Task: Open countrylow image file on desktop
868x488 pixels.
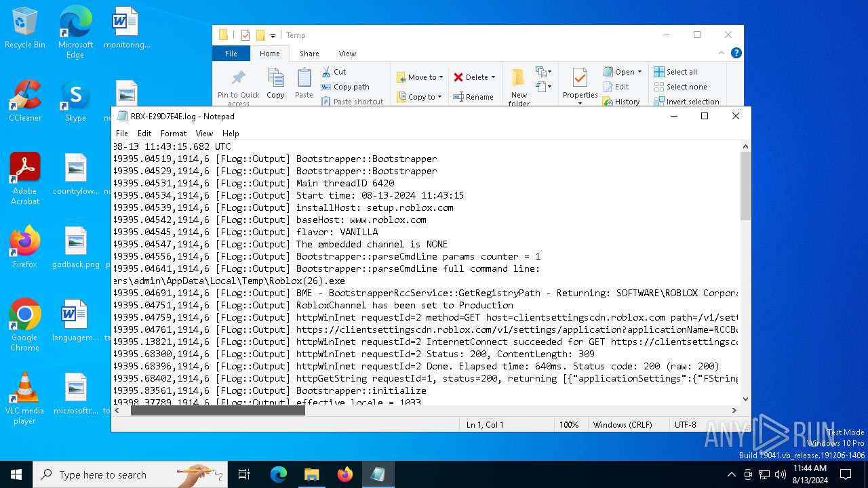Action: point(75,174)
